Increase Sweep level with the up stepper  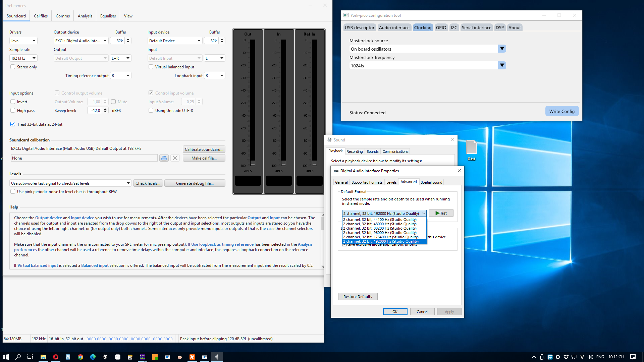[x=105, y=109]
